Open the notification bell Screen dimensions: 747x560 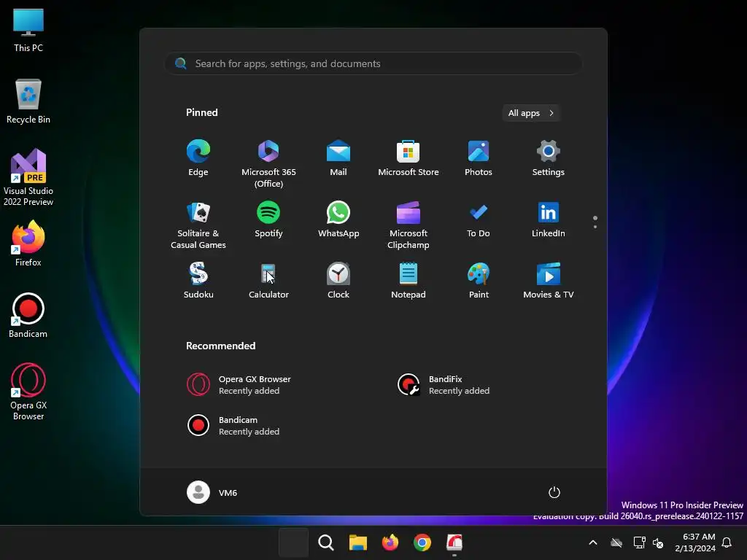click(x=727, y=542)
